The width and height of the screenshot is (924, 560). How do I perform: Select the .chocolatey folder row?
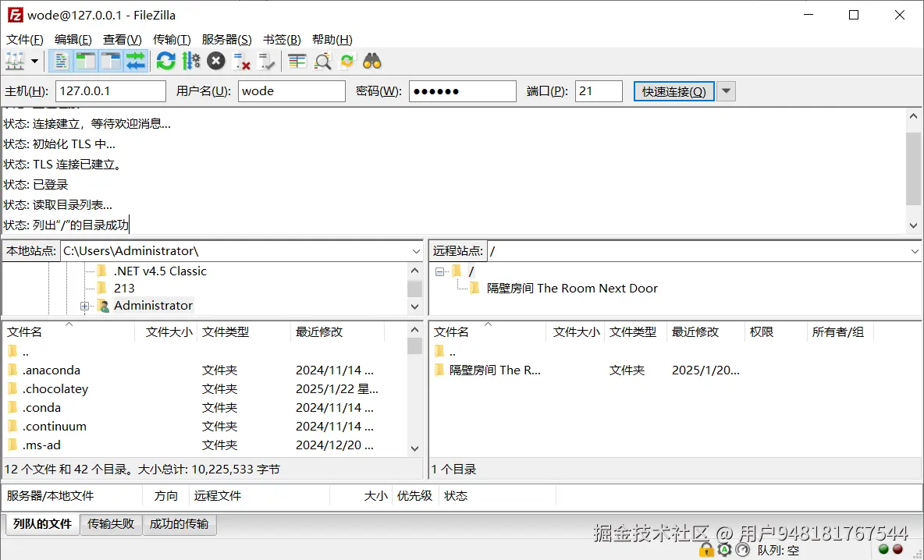(204, 389)
